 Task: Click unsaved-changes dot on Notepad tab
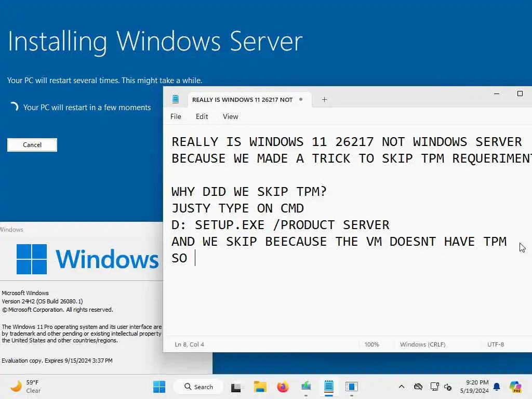point(301,99)
